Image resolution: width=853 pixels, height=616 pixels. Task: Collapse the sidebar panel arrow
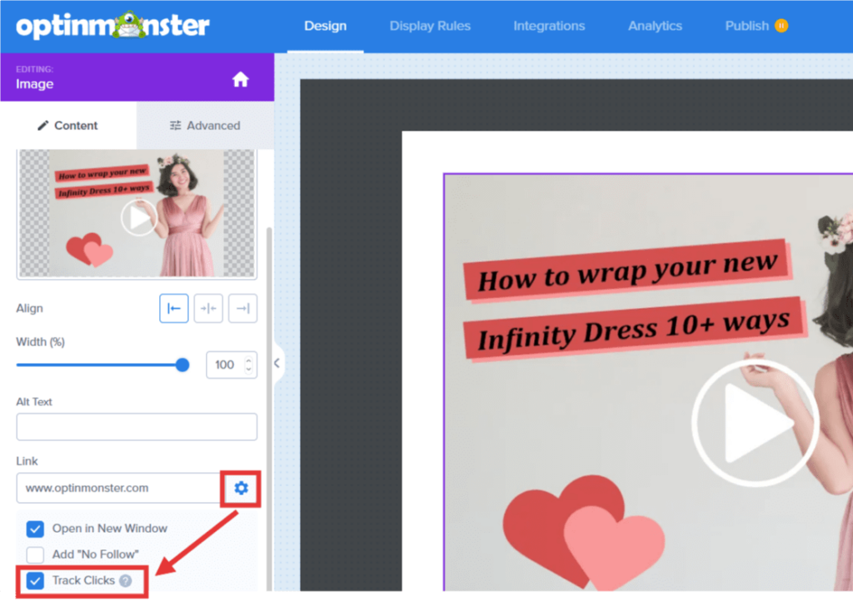click(277, 363)
